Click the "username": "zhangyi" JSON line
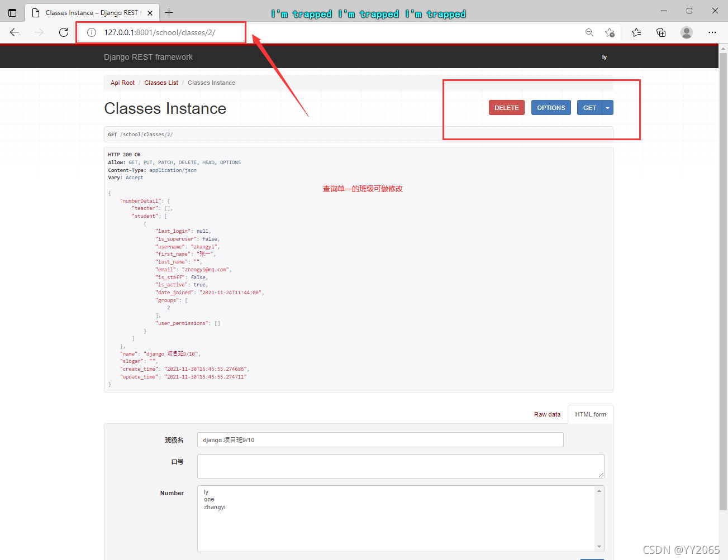The height and width of the screenshot is (560, 728). click(x=188, y=247)
